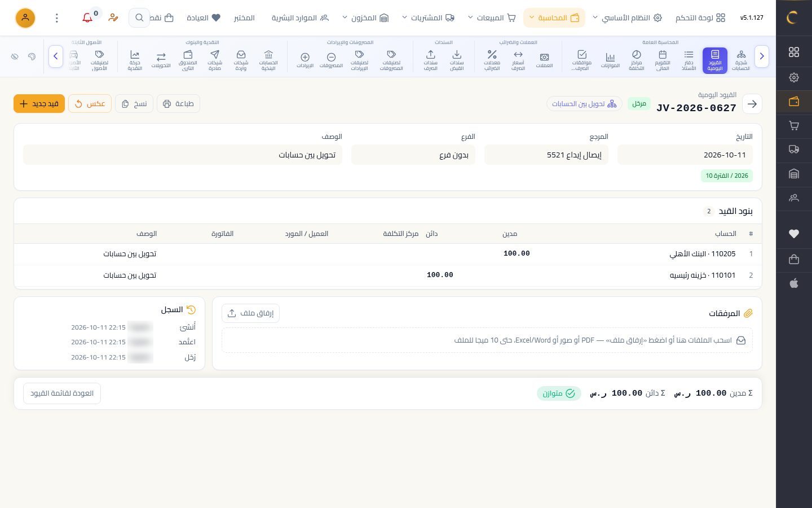Open budgets (الموازنات) in ribbon

(610, 60)
